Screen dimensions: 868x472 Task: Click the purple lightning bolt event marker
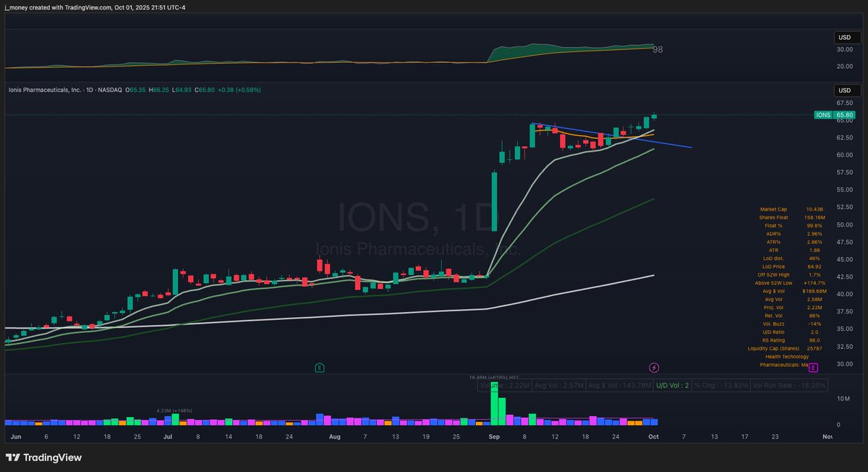tap(654, 368)
